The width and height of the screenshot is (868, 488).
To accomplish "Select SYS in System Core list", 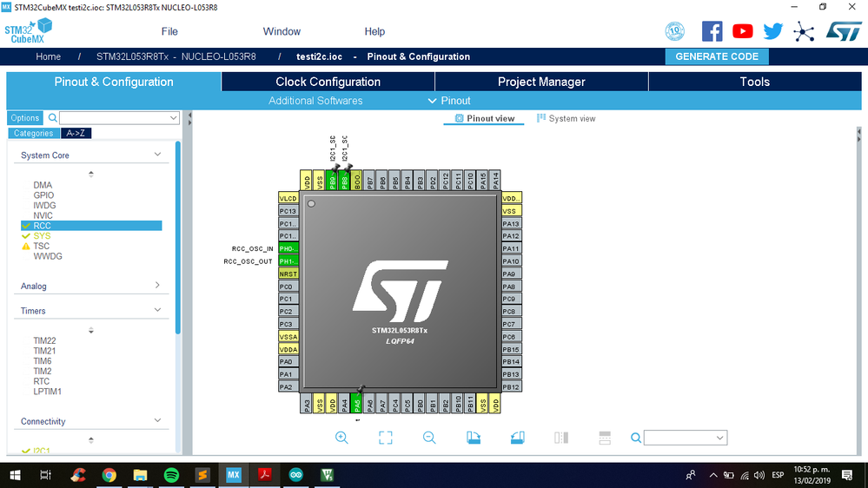I will [x=42, y=235].
